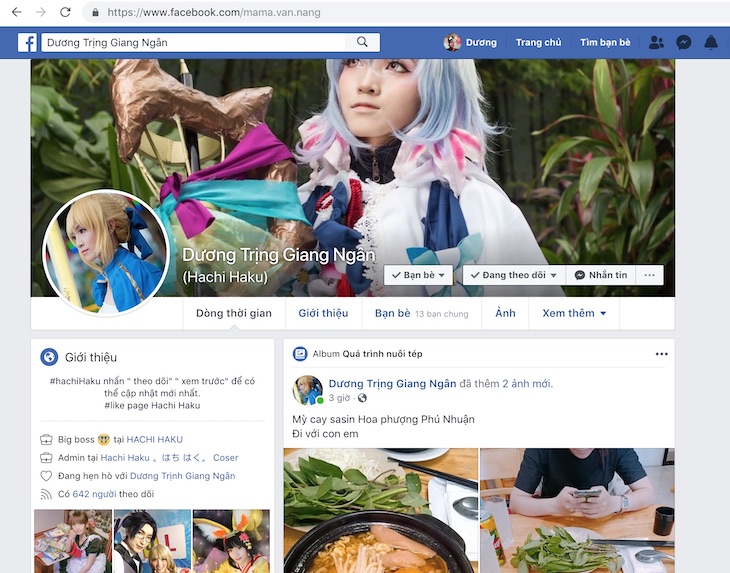Switch to the Bạn bè tab

[421, 313]
